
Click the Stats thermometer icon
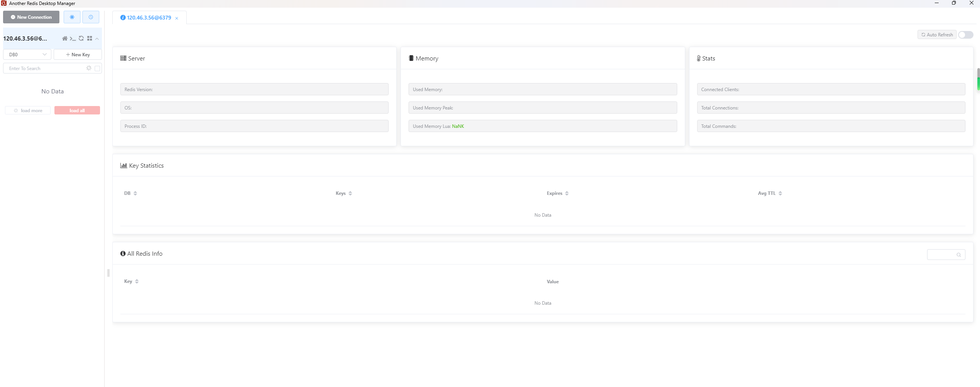699,58
